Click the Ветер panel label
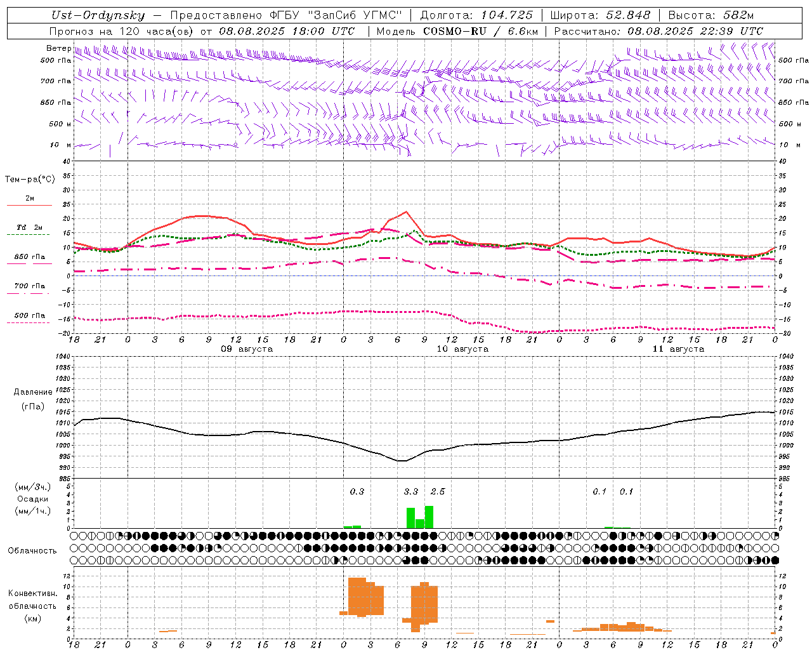This screenshot has width=812, height=650. [59, 48]
